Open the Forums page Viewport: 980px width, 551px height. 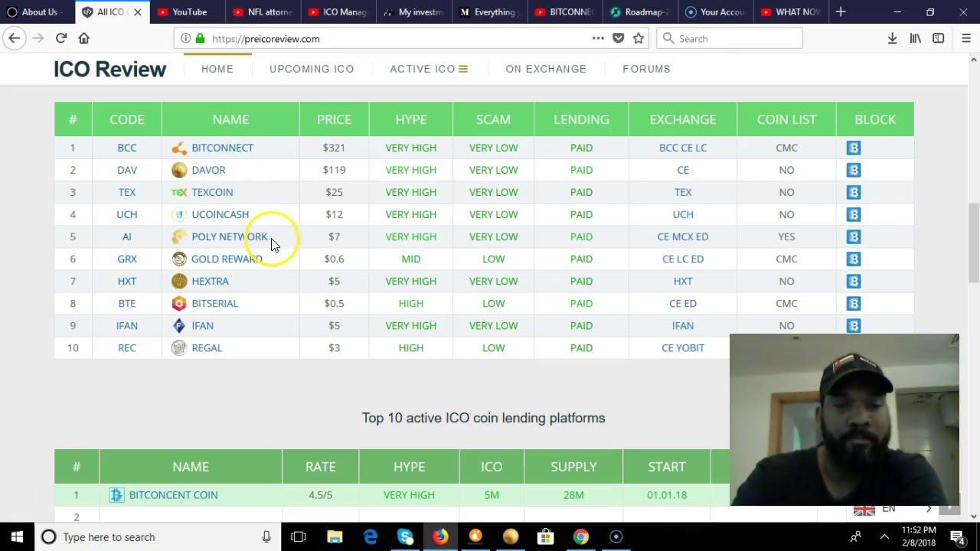[x=646, y=69]
